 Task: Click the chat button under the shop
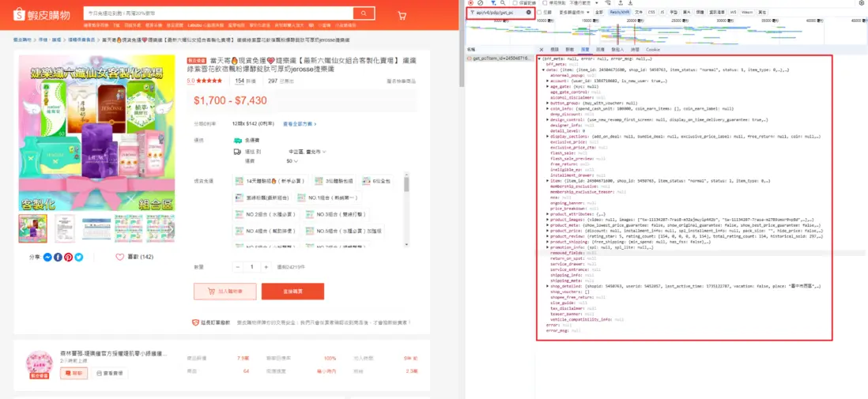click(74, 374)
